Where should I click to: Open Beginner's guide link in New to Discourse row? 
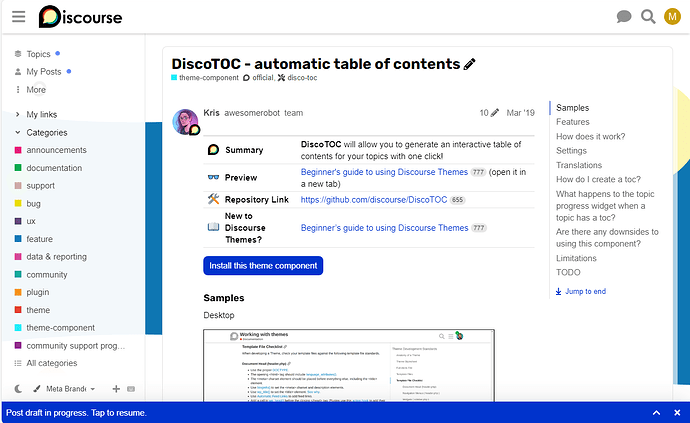coord(384,228)
